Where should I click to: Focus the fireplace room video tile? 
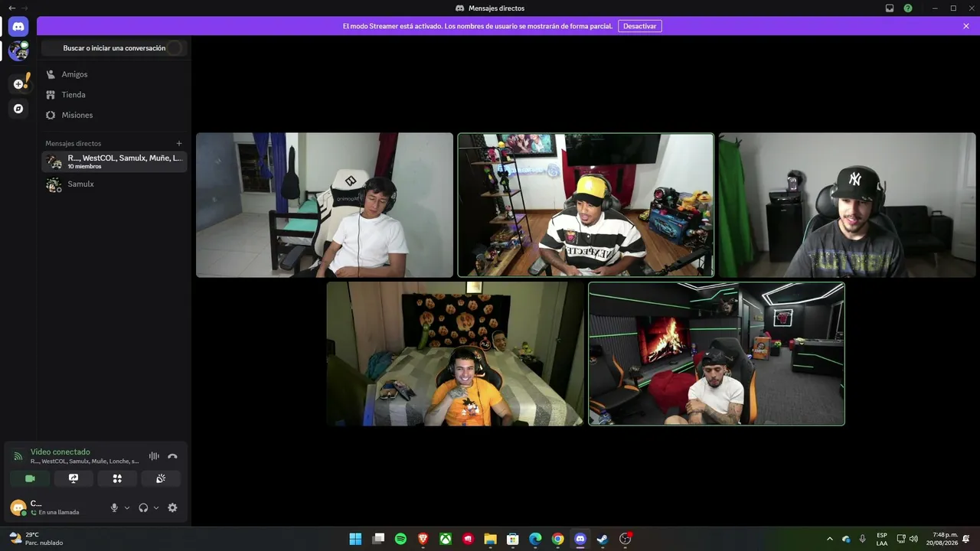[x=717, y=354]
